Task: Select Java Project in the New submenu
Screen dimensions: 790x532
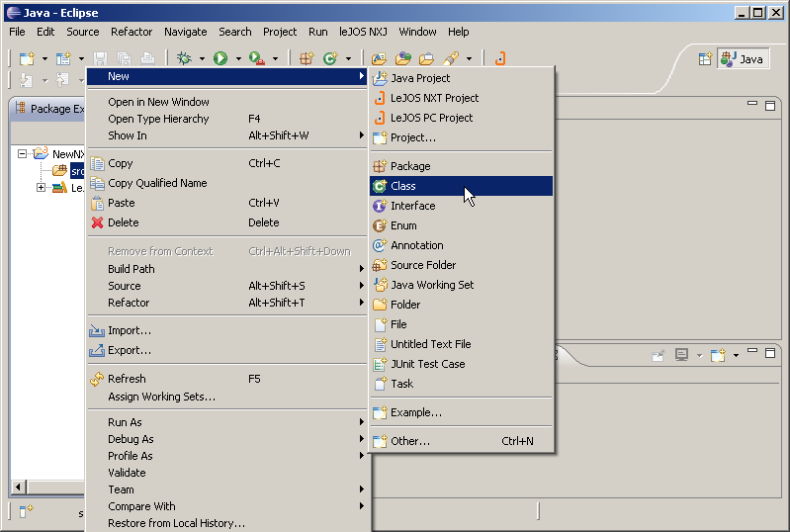Action: coord(462,78)
